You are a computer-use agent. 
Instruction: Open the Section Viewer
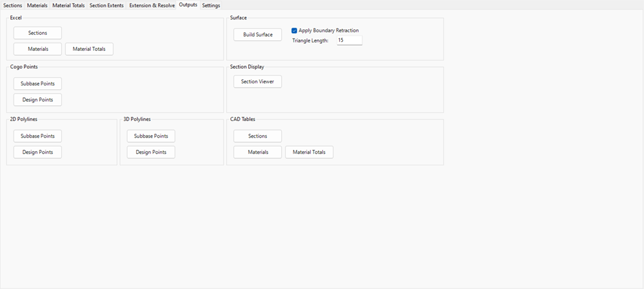coord(257,82)
